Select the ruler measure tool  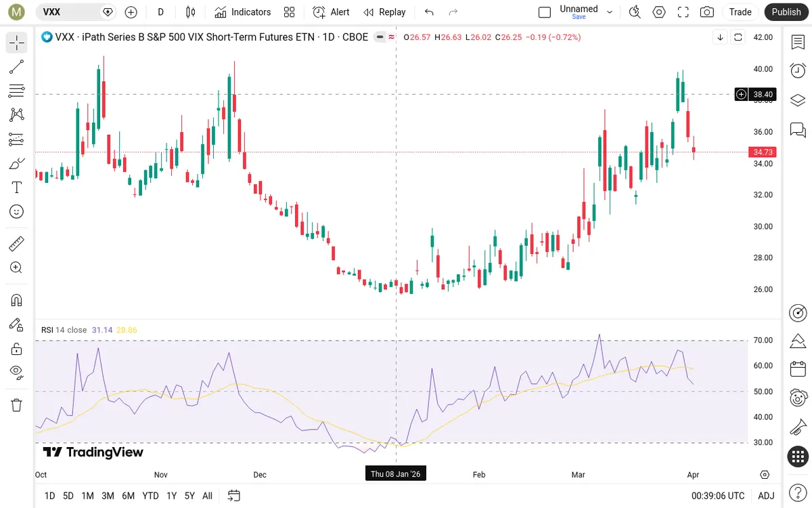point(17,243)
